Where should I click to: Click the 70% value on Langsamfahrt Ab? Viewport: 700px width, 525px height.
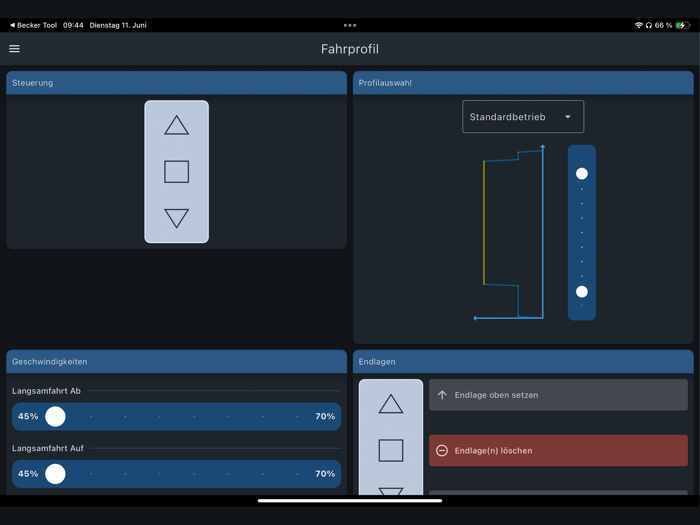[325, 417]
